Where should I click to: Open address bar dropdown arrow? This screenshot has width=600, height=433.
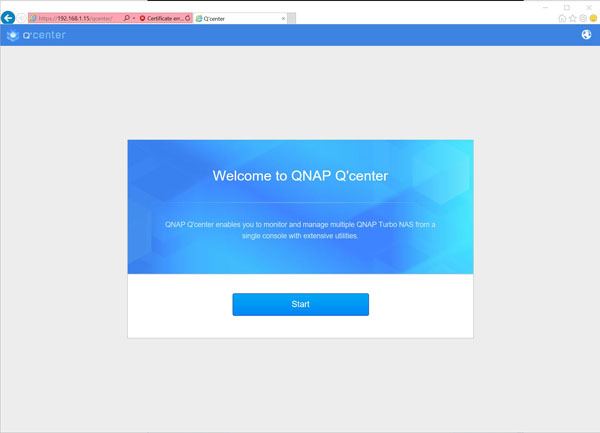134,18
